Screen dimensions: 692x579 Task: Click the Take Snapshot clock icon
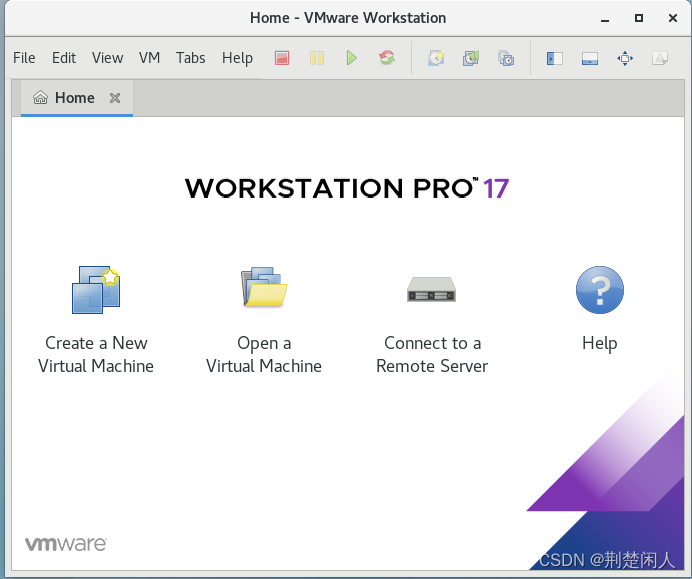coord(436,58)
